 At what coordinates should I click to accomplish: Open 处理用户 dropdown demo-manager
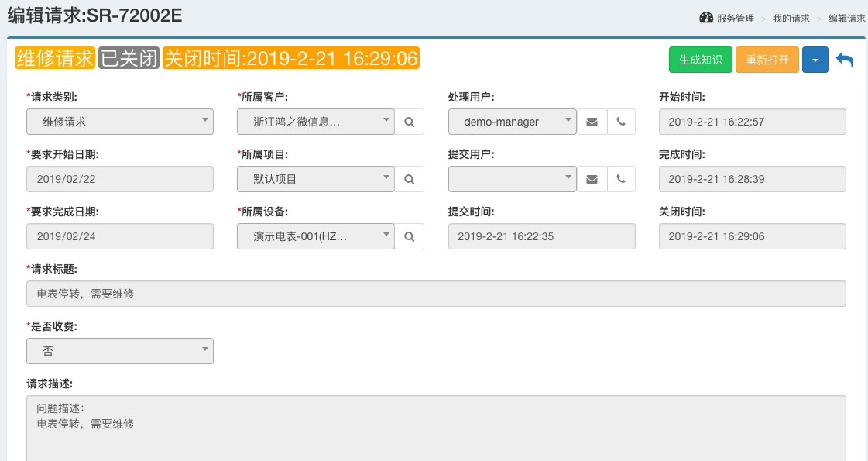512,122
